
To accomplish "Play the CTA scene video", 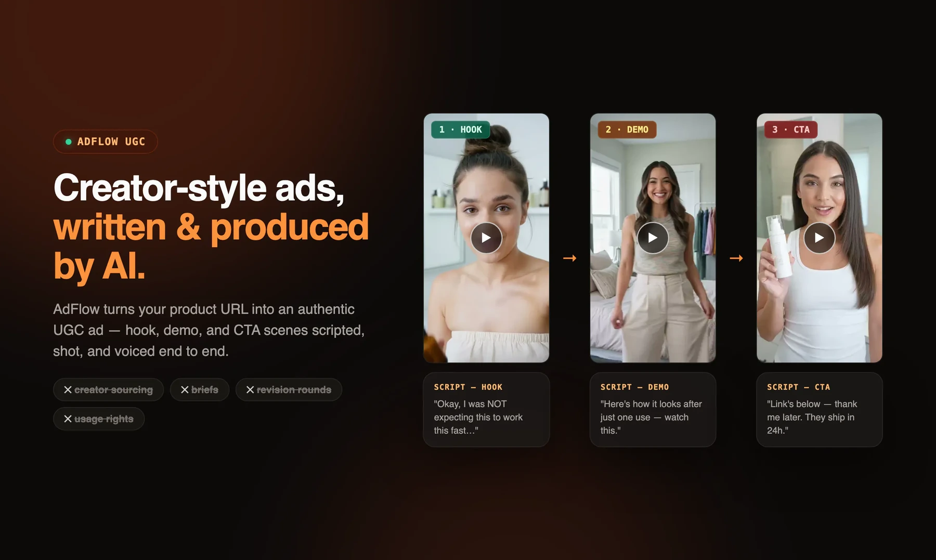I will 819,238.
